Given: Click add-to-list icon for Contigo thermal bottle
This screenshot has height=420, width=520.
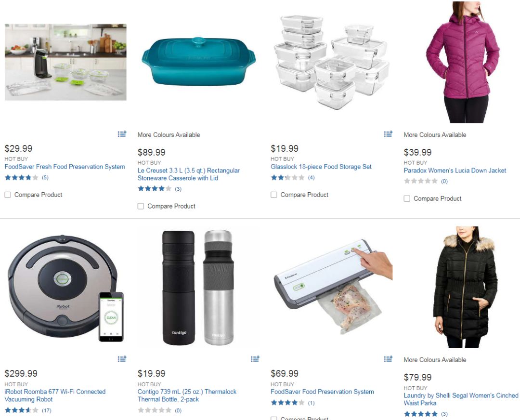Looking at the screenshot, I should (255, 359).
